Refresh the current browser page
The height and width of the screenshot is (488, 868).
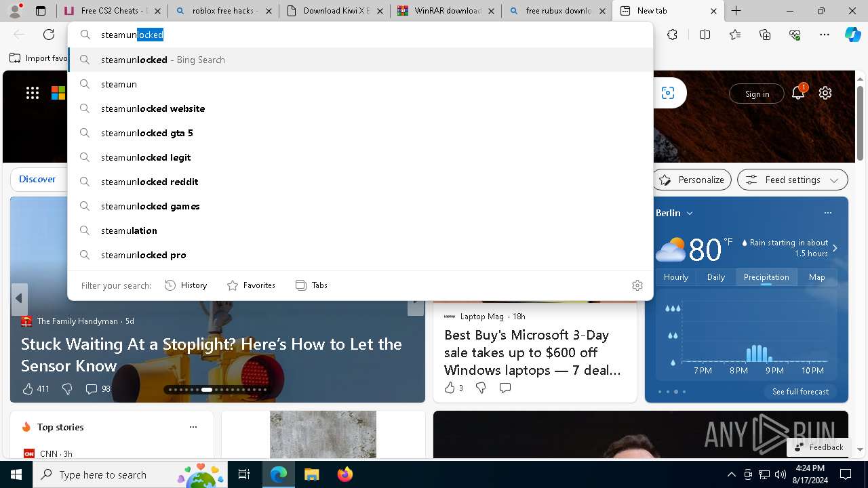pyautogui.click(x=49, y=35)
